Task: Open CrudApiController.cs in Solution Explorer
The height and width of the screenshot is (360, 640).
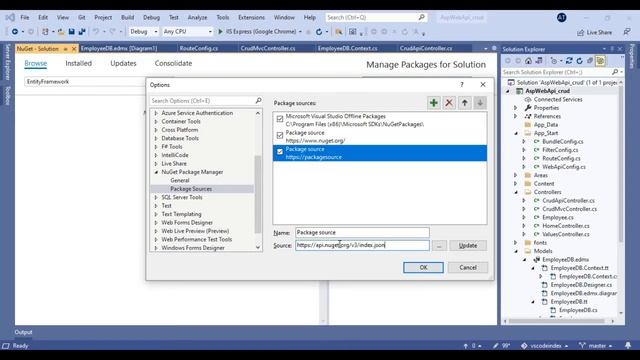Action: coord(568,200)
